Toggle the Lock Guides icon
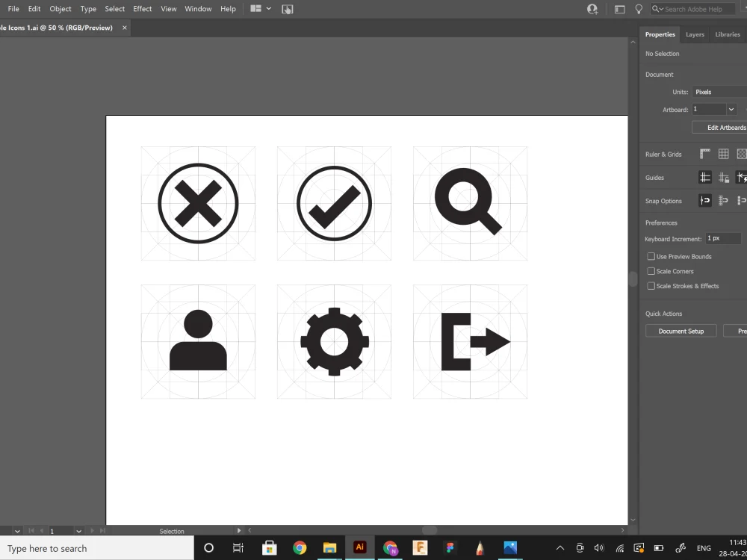This screenshot has height=560, width=747. tap(724, 177)
